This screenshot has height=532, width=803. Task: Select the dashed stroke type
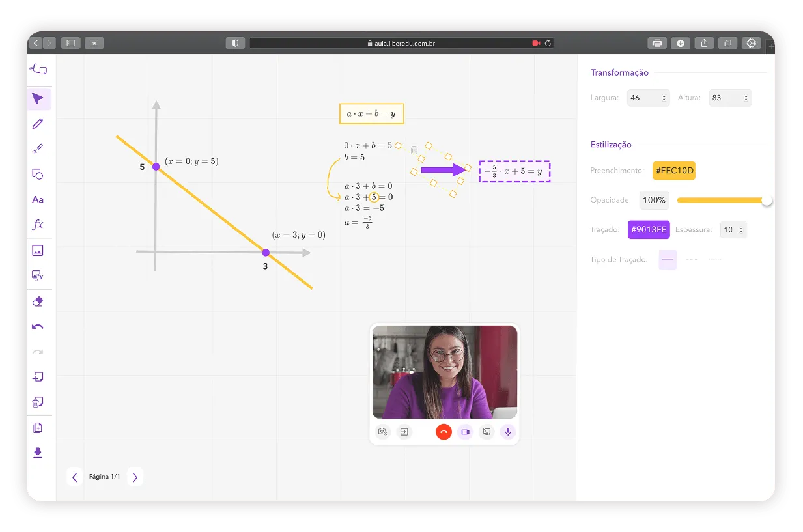(x=692, y=259)
